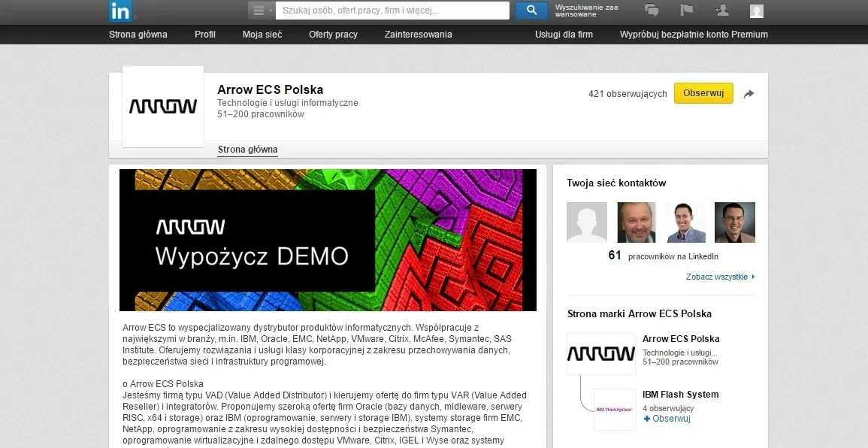The height and width of the screenshot is (448, 868).
Task: Click the 'Wypożycz DEMO' banner image
Action: pyautogui.click(x=328, y=241)
